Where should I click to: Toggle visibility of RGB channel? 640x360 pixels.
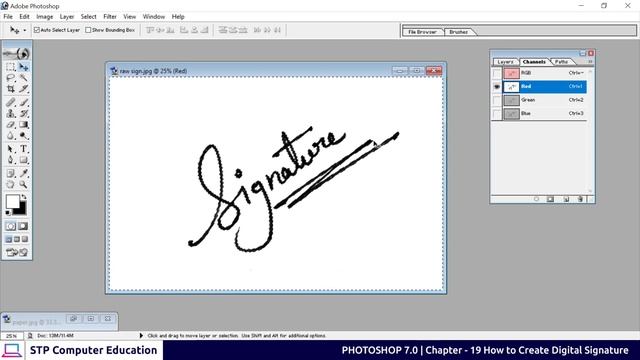point(496,73)
